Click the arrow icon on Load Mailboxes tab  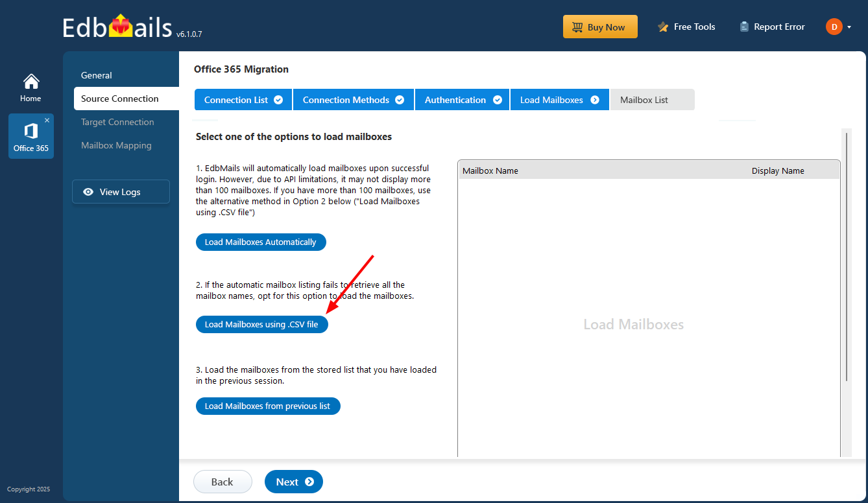tap(595, 100)
